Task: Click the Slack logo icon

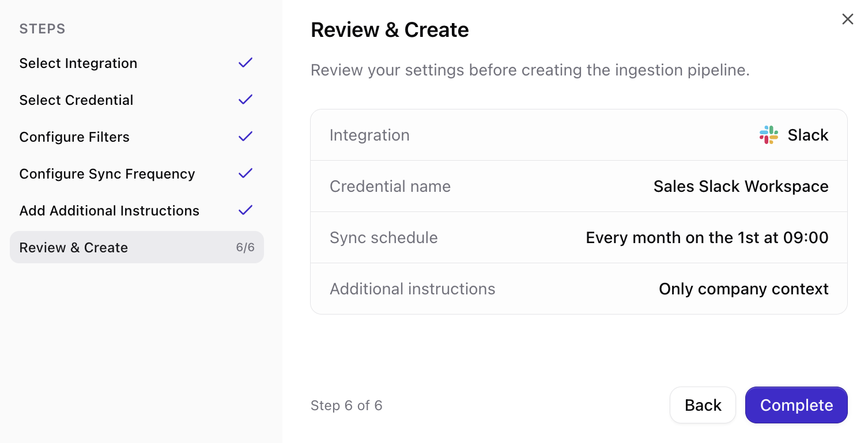Action: coord(769,135)
